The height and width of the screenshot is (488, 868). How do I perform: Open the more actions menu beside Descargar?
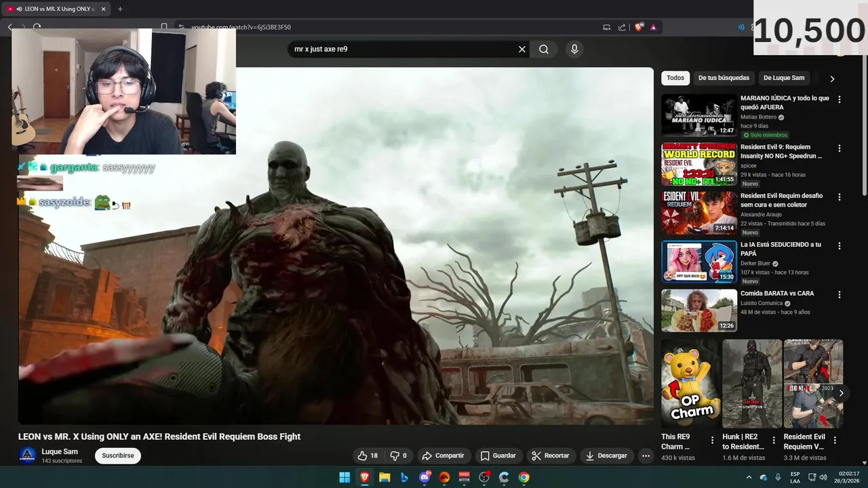(x=646, y=456)
